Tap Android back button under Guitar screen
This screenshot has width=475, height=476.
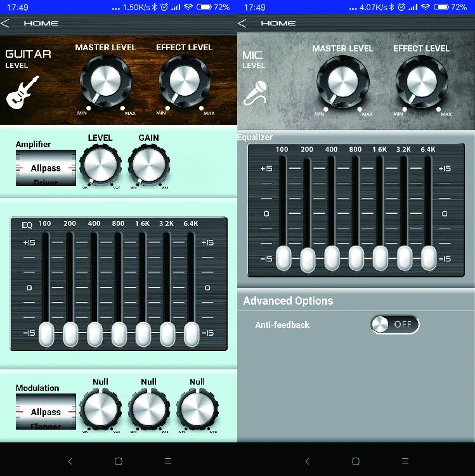70,461
